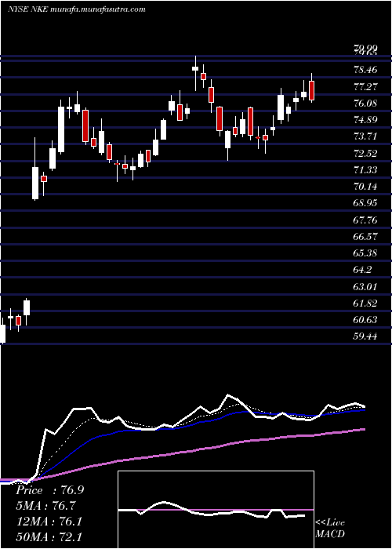Select the 71.33 price axis label

366,170
